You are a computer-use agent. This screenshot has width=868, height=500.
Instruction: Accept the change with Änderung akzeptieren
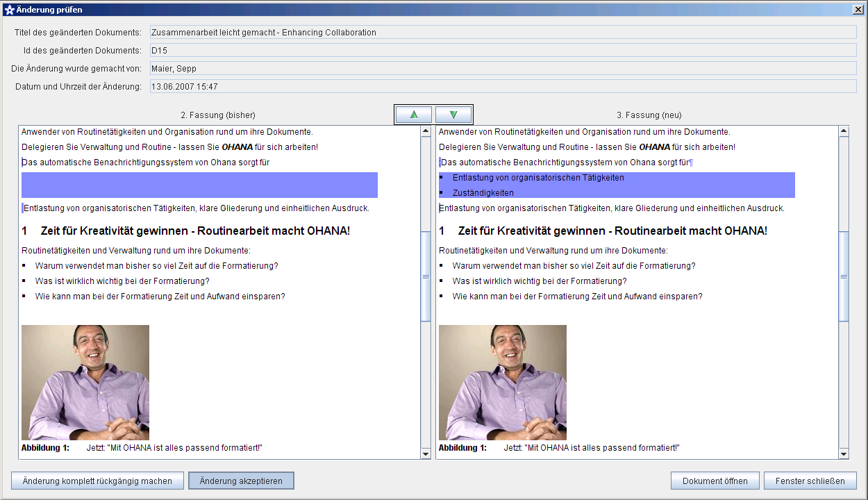(241, 481)
